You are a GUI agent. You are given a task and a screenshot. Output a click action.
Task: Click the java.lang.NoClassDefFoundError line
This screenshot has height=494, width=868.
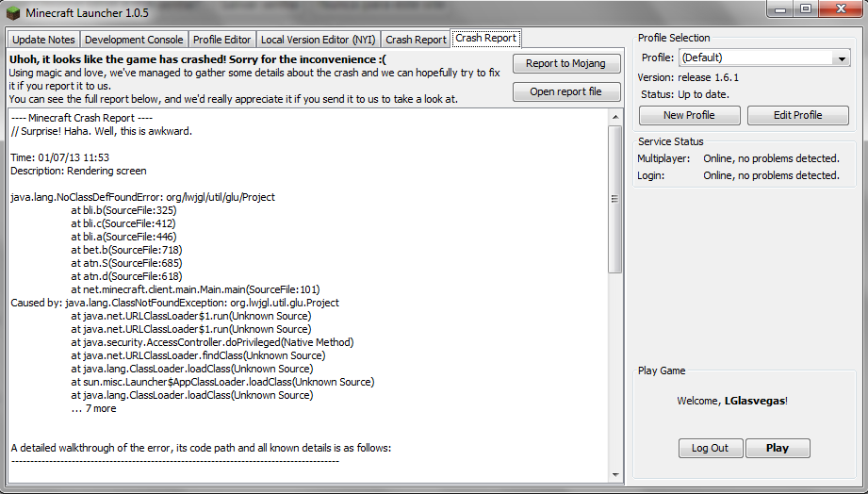tap(143, 197)
